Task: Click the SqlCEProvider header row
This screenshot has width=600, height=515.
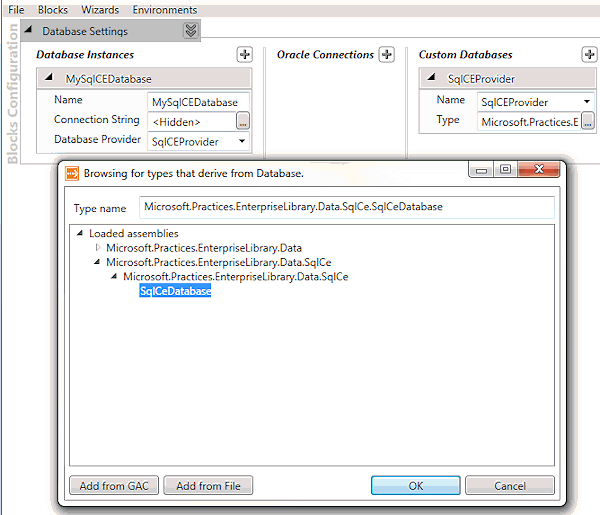Action: (508, 78)
